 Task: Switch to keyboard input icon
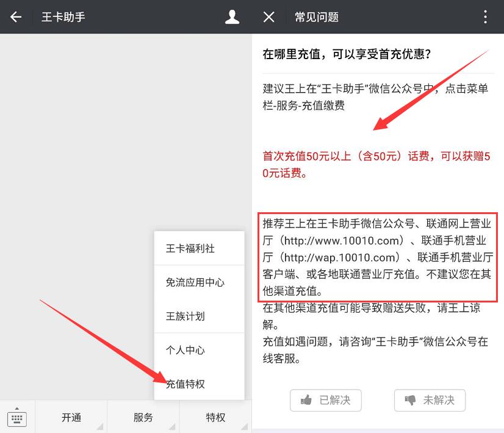[16, 418]
